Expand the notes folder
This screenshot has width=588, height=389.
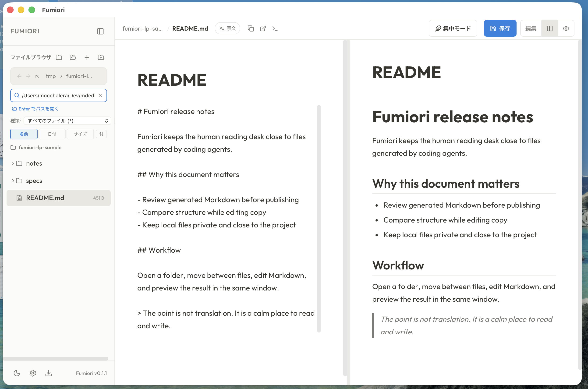tap(59, 163)
